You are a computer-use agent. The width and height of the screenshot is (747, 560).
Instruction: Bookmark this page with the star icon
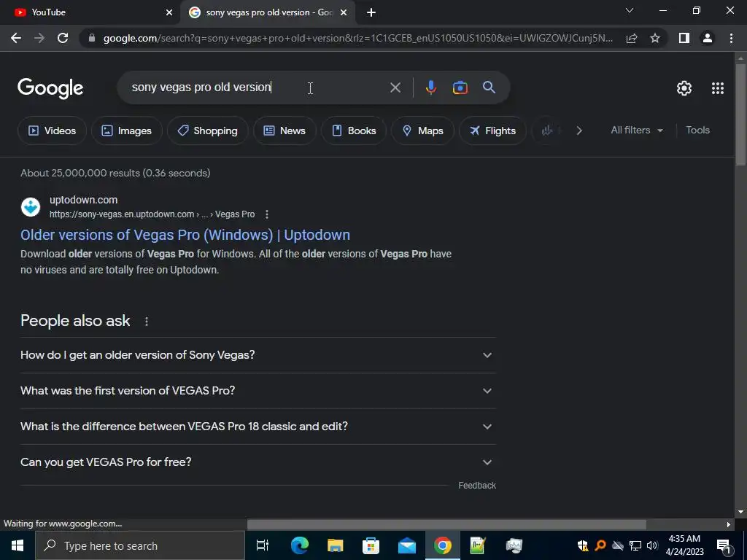click(655, 38)
